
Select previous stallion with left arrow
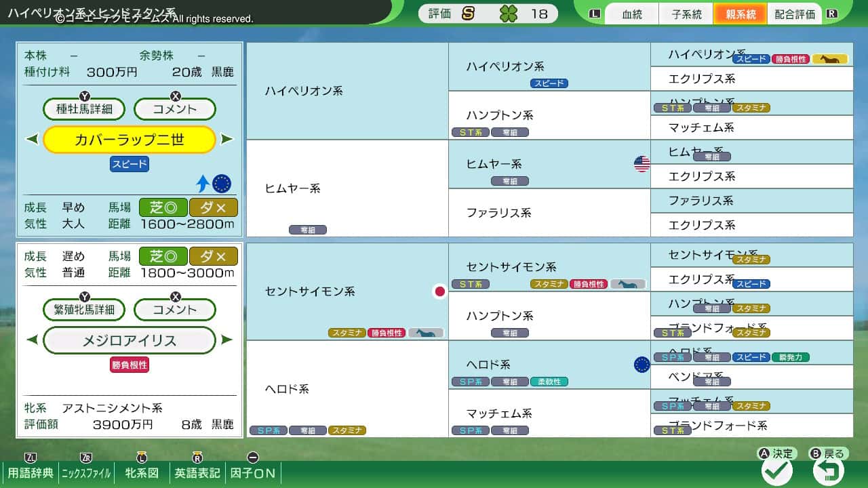[x=32, y=140]
